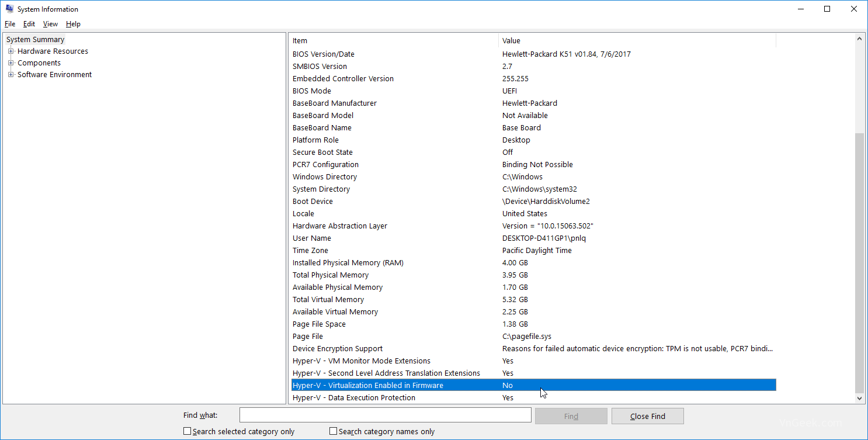Select Hyper-V VM Monitor Mode Extensions row
This screenshot has height=440, width=868.
[x=533, y=361]
